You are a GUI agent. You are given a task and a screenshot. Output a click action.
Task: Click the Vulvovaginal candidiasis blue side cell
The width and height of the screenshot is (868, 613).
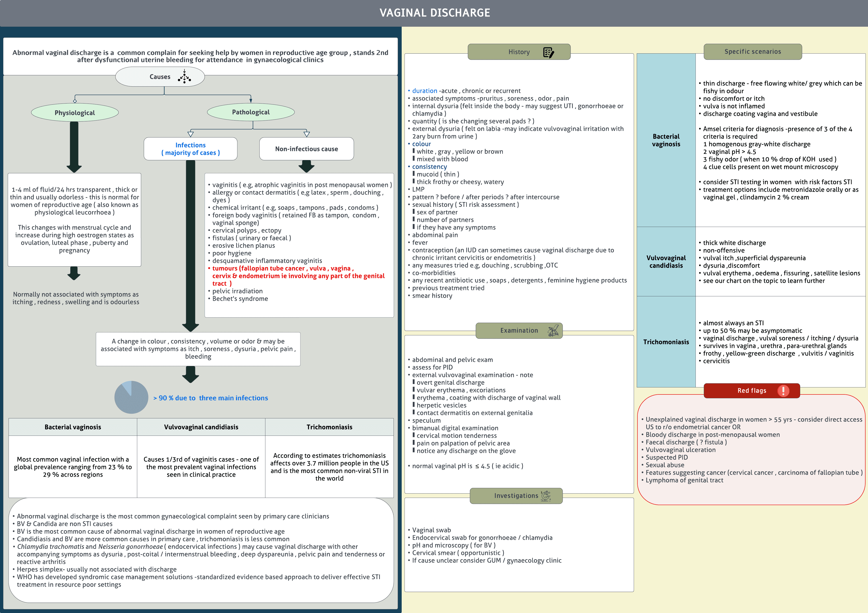pos(666,262)
